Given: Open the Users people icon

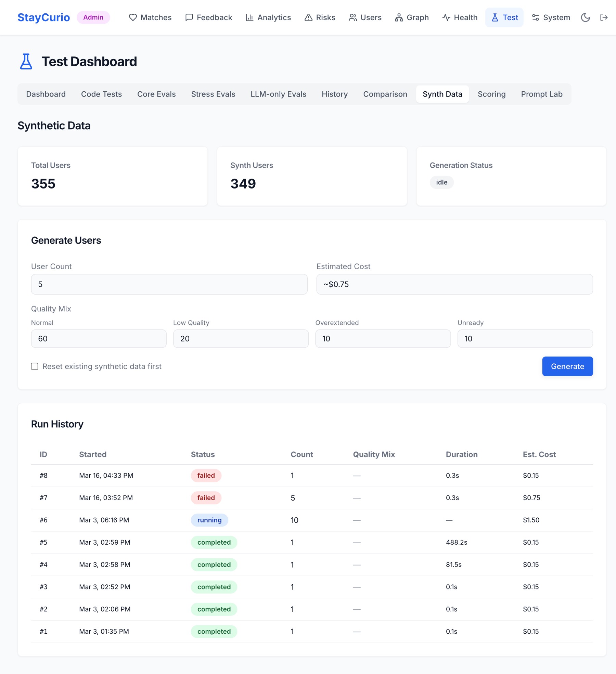Looking at the screenshot, I should pyautogui.click(x=352, y=17).
